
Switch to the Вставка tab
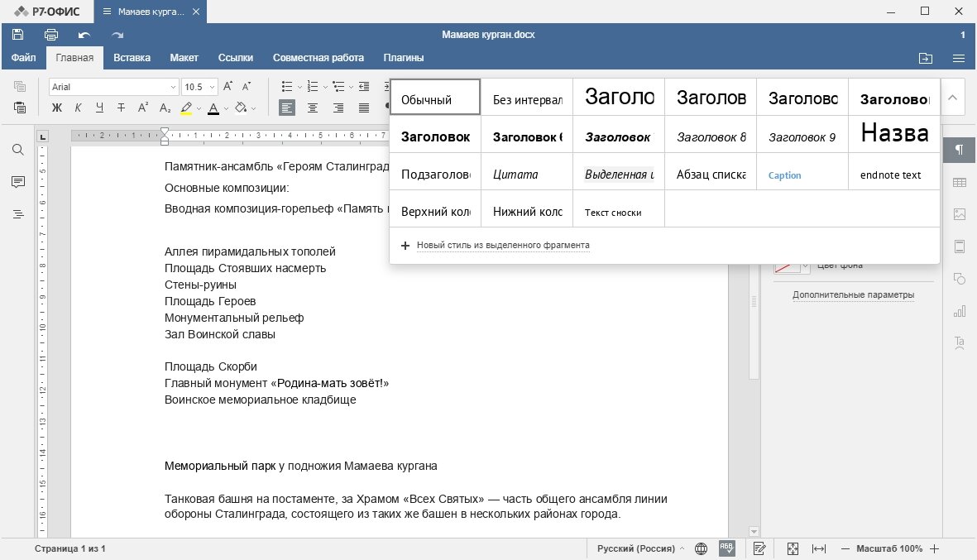point(132,57)
